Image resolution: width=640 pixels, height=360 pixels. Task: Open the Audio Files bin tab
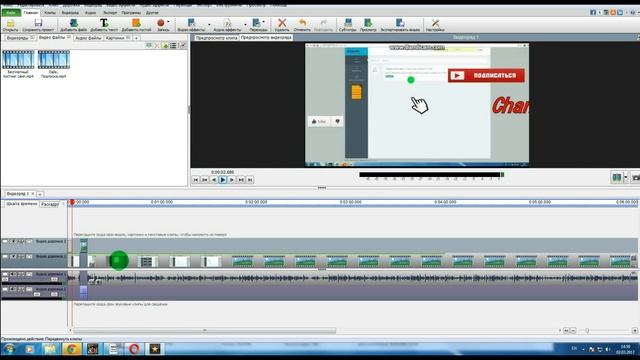pyautogui.click(x=88, y=38)
